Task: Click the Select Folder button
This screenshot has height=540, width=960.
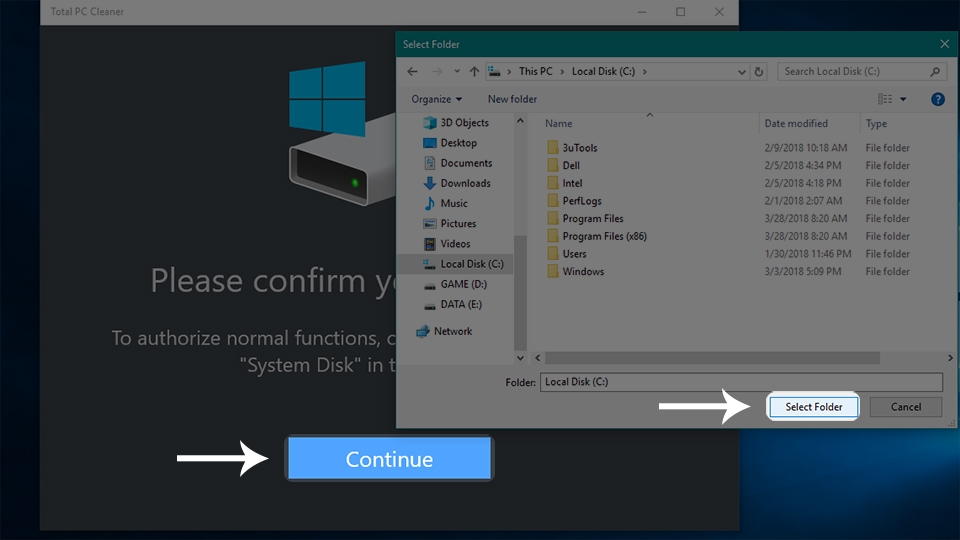Action: tap(813, 407)
